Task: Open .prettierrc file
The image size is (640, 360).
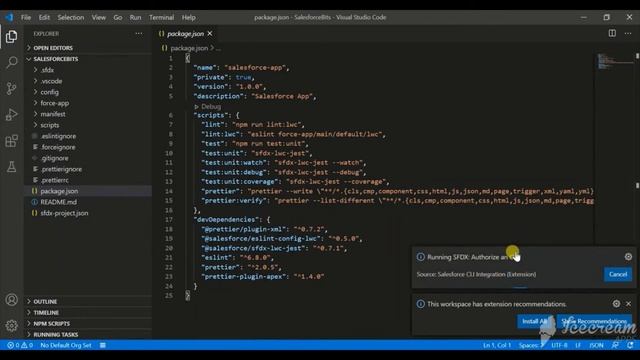Action: [54, 180]
